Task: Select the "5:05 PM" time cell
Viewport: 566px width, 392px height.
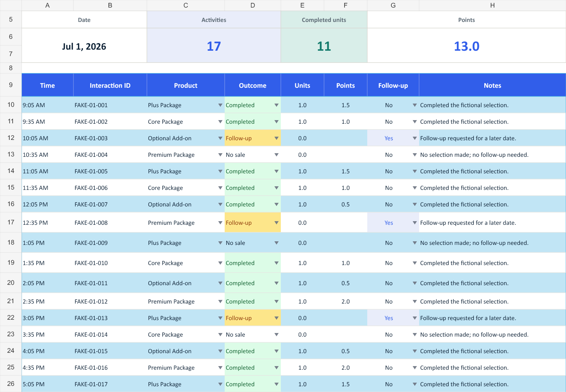Action: (48, 384)
